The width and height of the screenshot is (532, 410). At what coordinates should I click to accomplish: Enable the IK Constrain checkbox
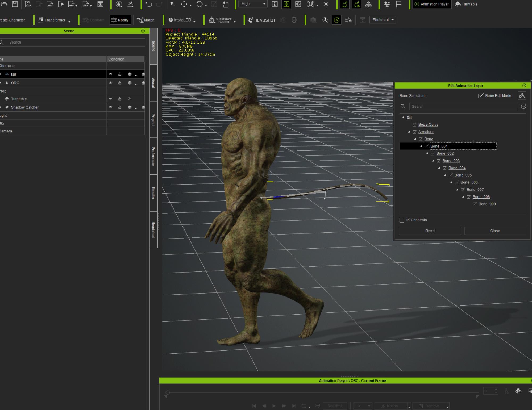[402, 220]
